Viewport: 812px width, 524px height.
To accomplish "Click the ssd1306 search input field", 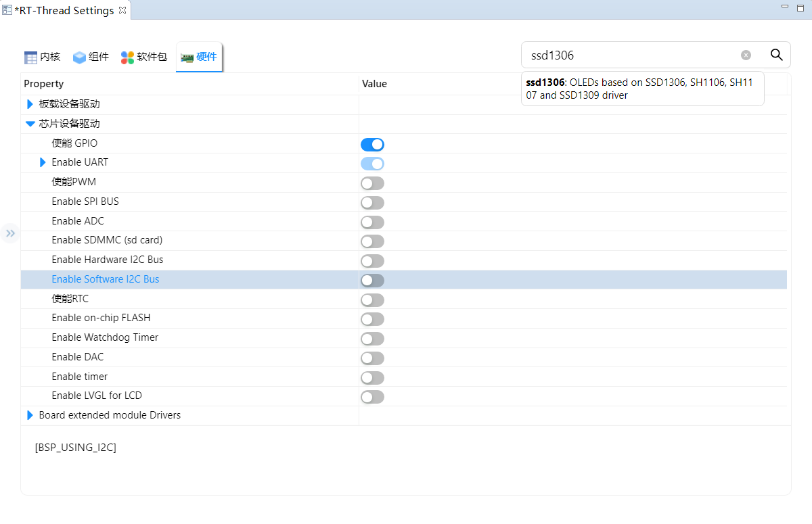I will 632,55.
